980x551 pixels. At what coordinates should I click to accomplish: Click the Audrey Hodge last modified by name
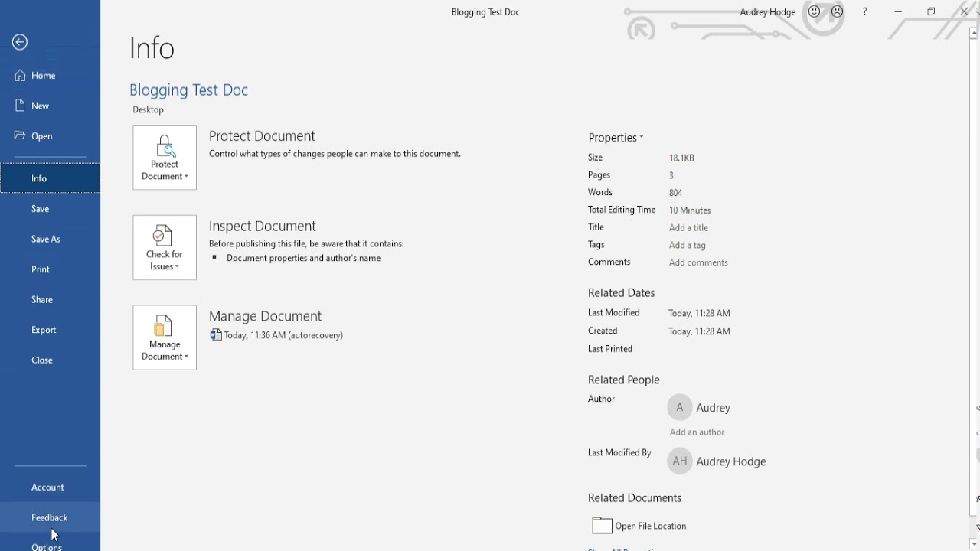tap(731, 461)
